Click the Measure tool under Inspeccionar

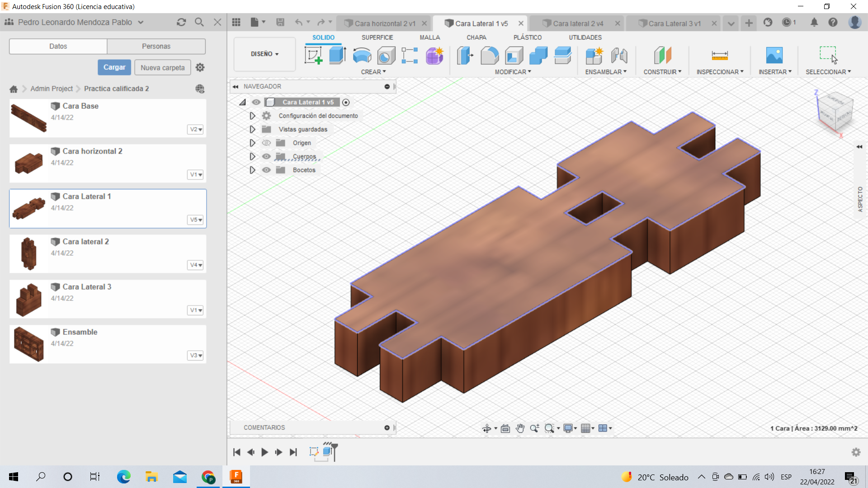[719, 56]
